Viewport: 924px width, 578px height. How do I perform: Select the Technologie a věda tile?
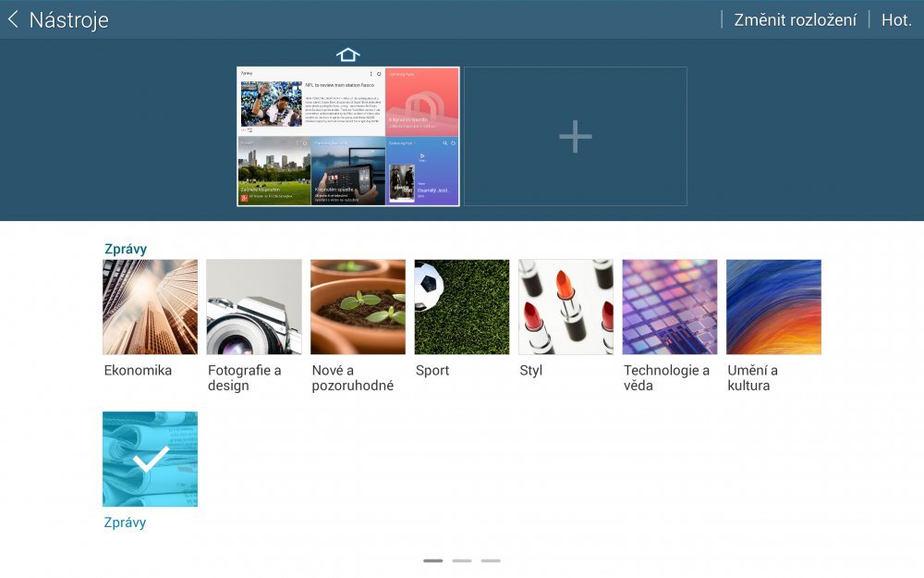pos(670,307)
